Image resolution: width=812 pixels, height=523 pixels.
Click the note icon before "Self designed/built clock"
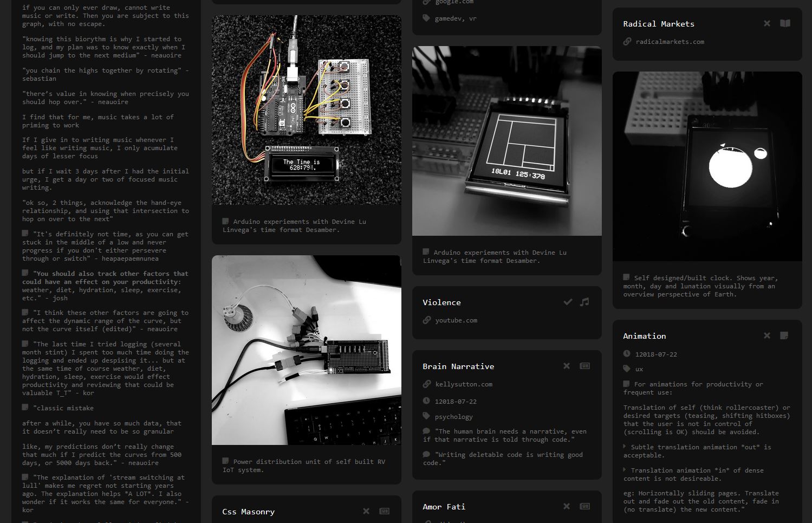click(x=627, y=277)
